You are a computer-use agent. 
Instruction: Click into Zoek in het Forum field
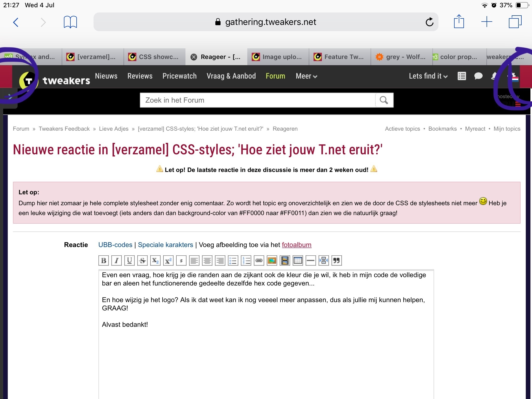point(257,100)
